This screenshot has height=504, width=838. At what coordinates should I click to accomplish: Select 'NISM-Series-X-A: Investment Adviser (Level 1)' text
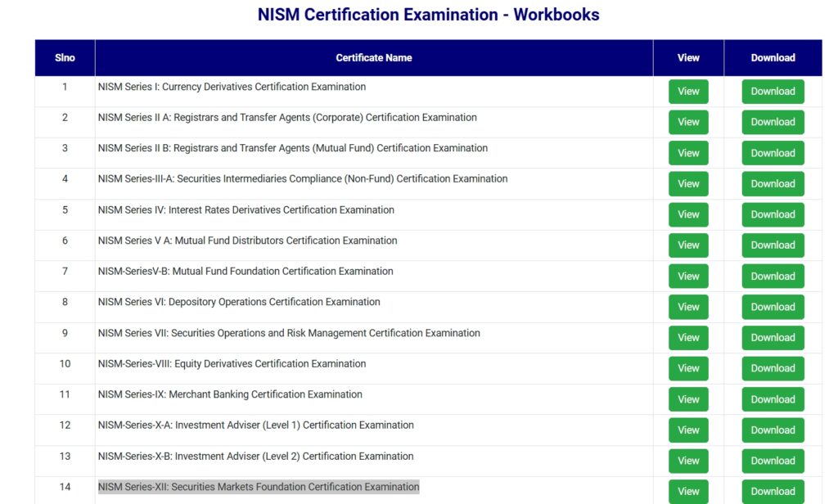255,425
